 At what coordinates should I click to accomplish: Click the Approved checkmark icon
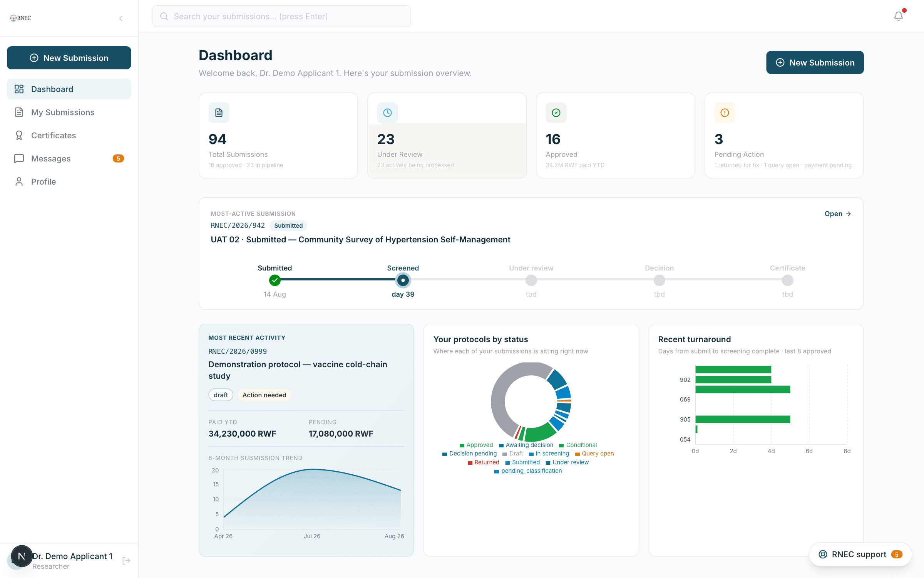point(556,113)
